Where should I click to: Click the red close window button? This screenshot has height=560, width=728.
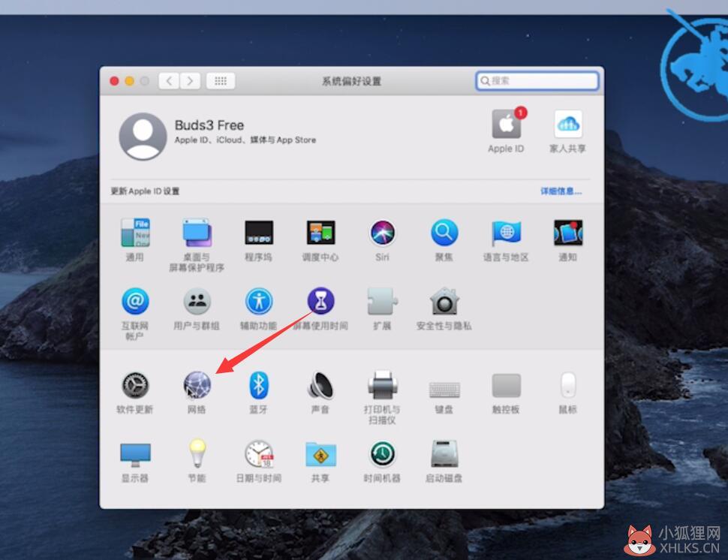(114, 81)
